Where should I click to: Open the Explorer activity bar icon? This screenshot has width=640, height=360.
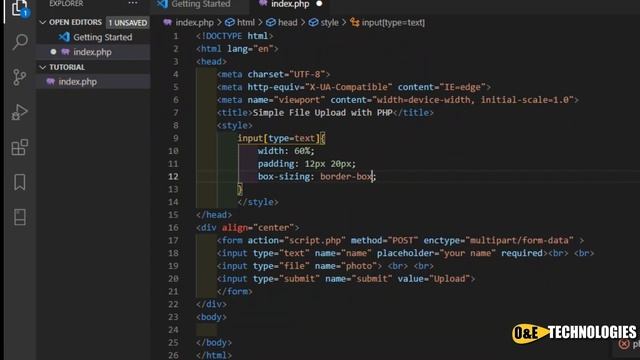click(20, 8)
